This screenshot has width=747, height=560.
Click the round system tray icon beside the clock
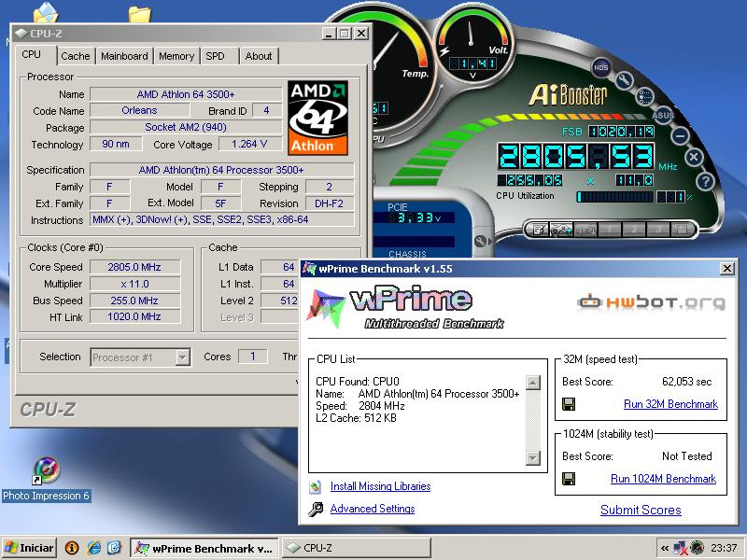[x=697, y=548]
